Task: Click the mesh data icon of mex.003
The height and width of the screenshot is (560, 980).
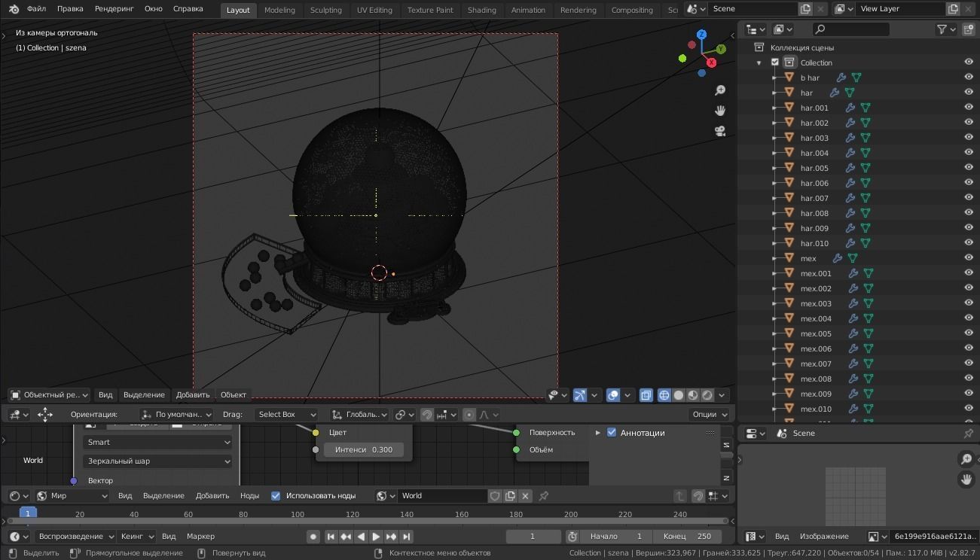Action: pyautogui.click(x=869, y=303)
